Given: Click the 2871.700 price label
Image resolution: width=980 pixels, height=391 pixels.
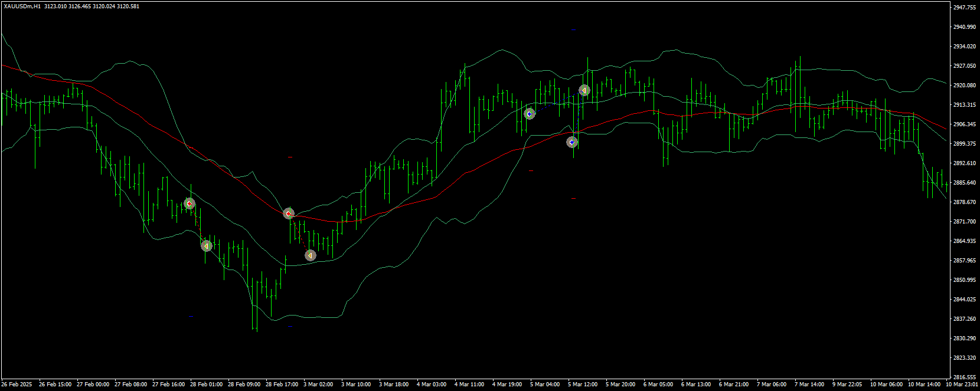Looking at the screenshot, I should (964, 222).
